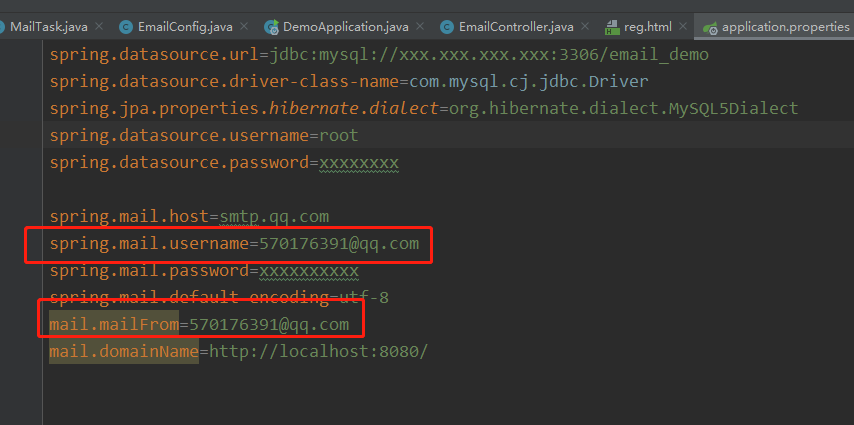The image size is (854, 425).
Task: Close the DemoApplication.java tab
Action: [x=419, y=26]
